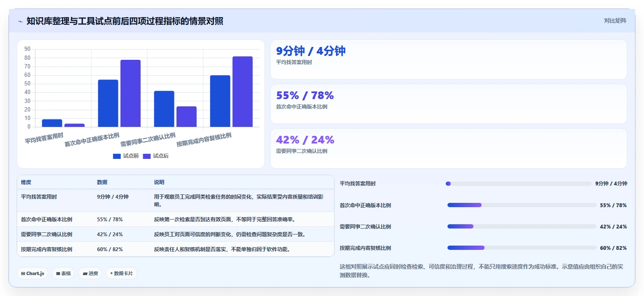Click the 试点前 bar for 平均找答案用时

point(52,123)
